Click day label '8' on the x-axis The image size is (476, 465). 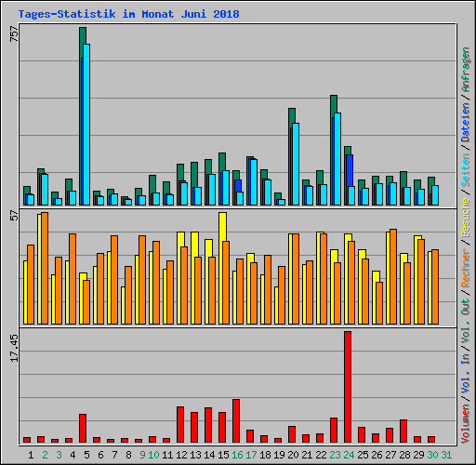pyautogui.click(x=128, y=455)
